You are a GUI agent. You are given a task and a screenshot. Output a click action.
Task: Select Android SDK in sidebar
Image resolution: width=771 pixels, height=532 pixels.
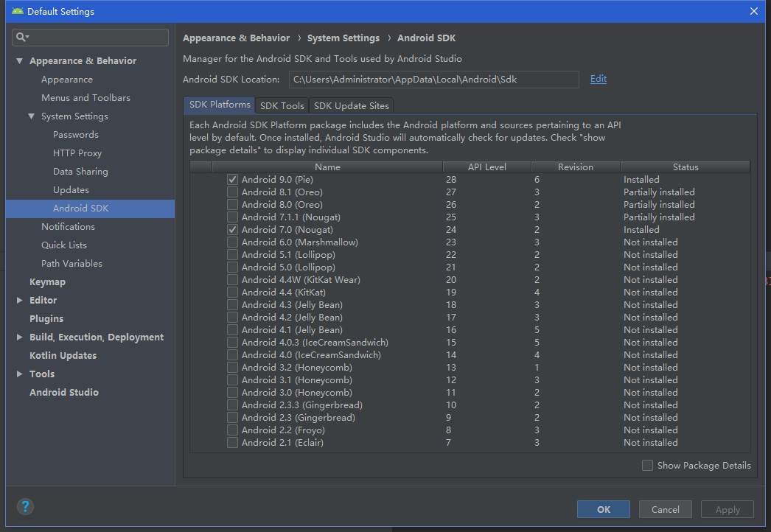[90, 209]
